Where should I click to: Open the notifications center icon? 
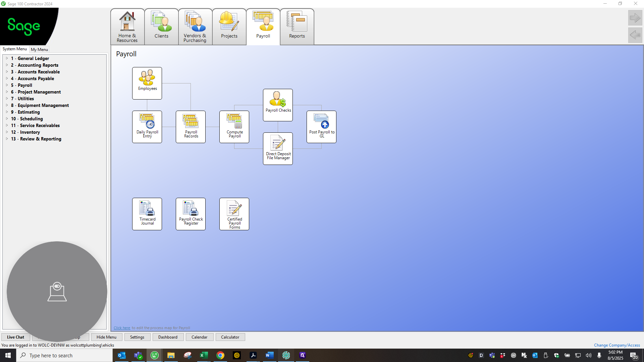tap(634, 355)
